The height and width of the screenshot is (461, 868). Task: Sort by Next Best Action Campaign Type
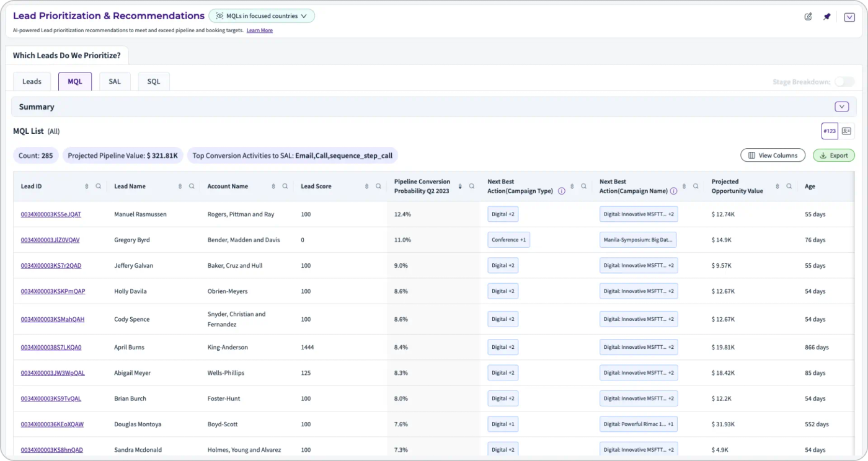tap(572, 187)
